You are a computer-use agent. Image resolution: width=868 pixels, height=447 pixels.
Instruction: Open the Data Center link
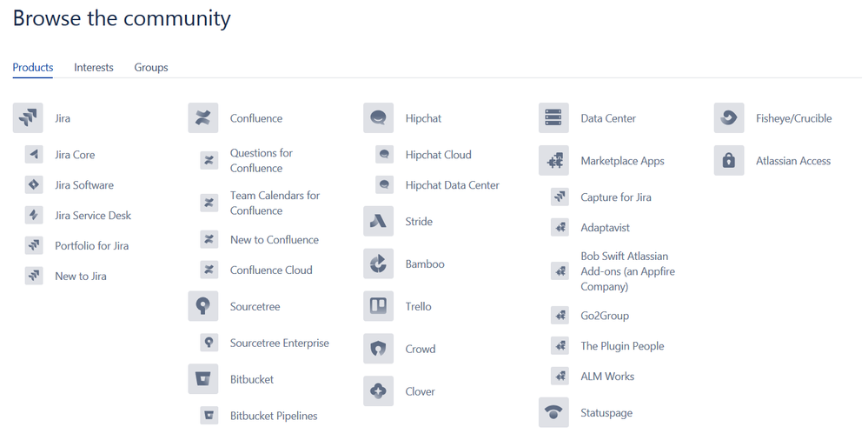(x=608, y=118)
